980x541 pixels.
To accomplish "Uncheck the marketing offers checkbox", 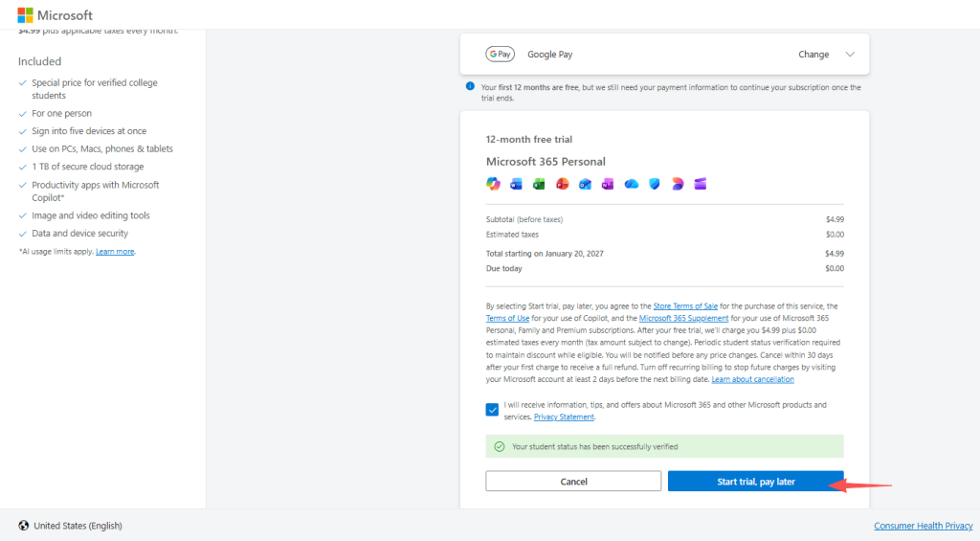I will point(492,410).
